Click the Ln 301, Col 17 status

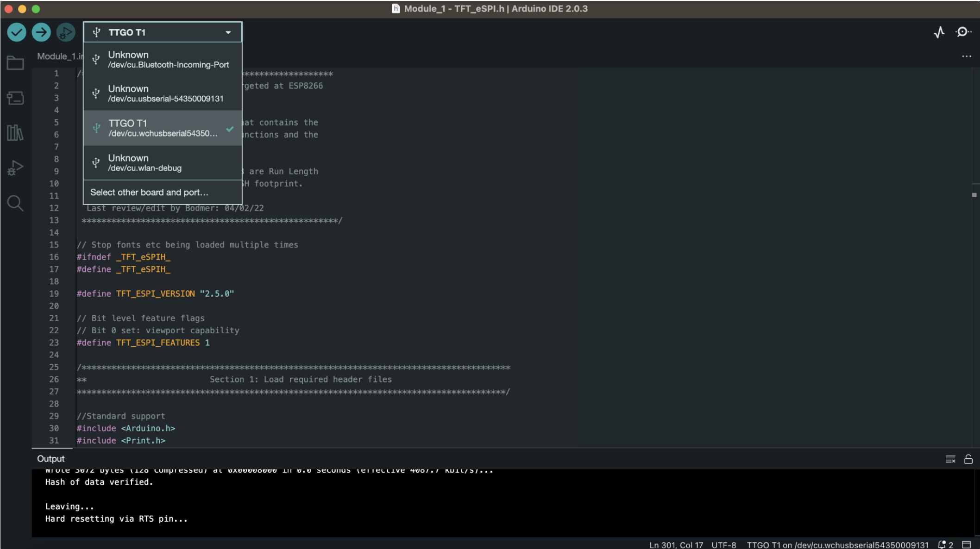[x=676, y=545]
